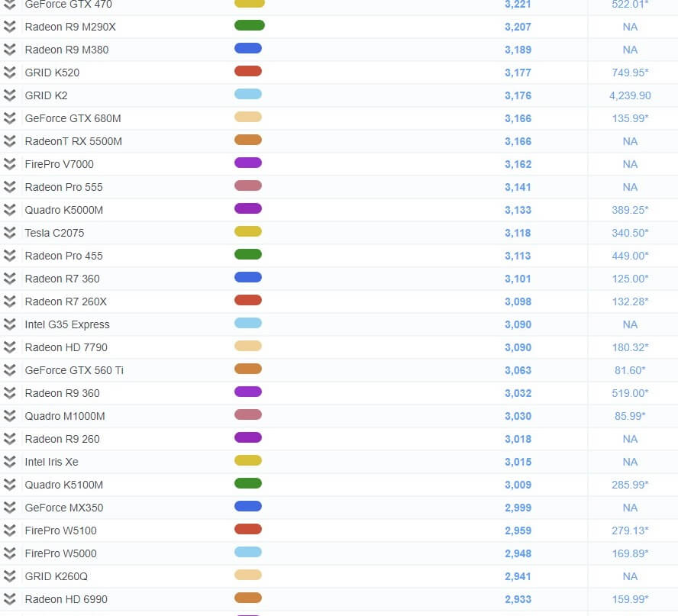Expand the GeForce MX350 row chevron
The image size is (678, 616).
point(9,508)
